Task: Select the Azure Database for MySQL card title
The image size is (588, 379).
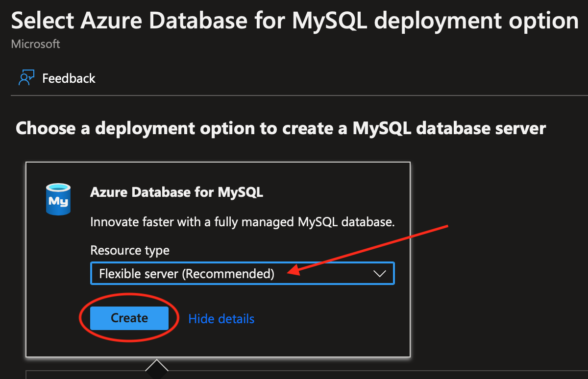Action: pyautogui.click(x=177, y=192)
